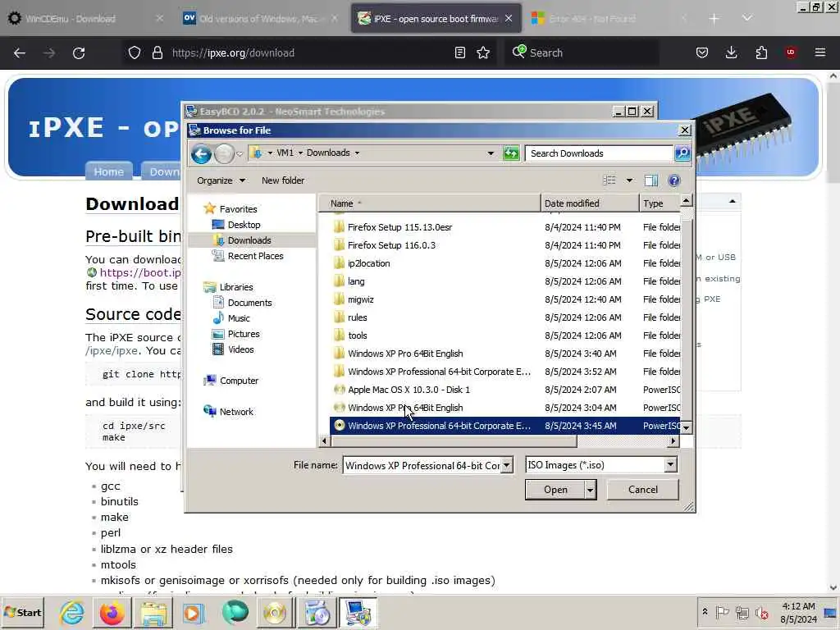Expand the VM1 breadcrumb arrow

pos(300,153)
